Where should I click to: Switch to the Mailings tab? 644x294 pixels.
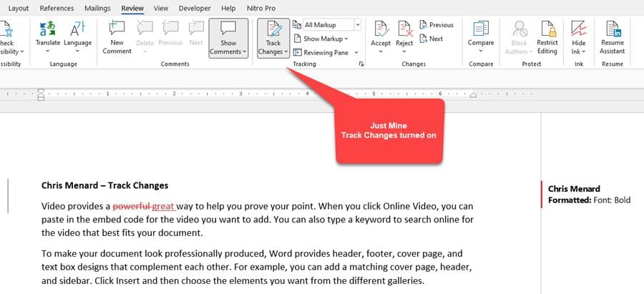tap(98, 8)
